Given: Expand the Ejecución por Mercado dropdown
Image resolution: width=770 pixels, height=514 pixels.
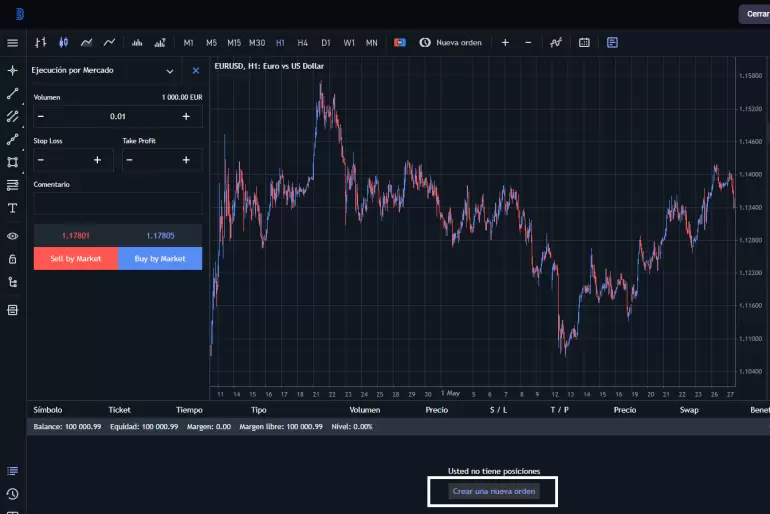Looking at the screenshot, I should [x=169, y=71].
